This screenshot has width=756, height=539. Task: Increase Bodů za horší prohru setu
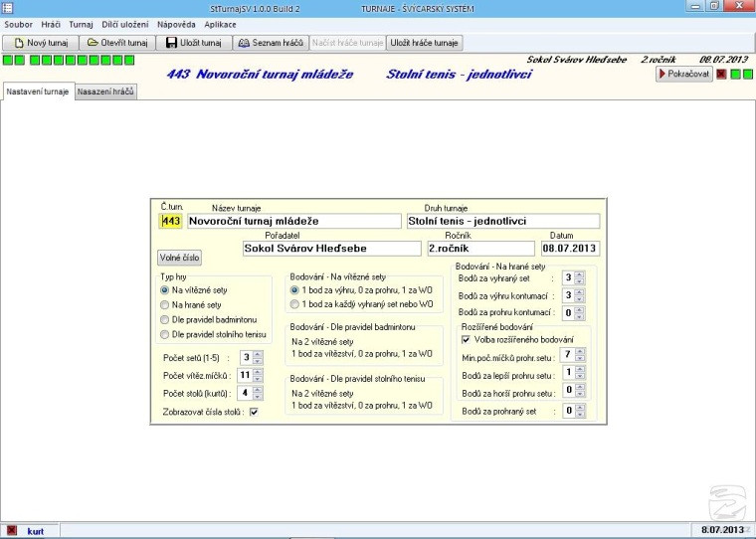click(581, 387)
